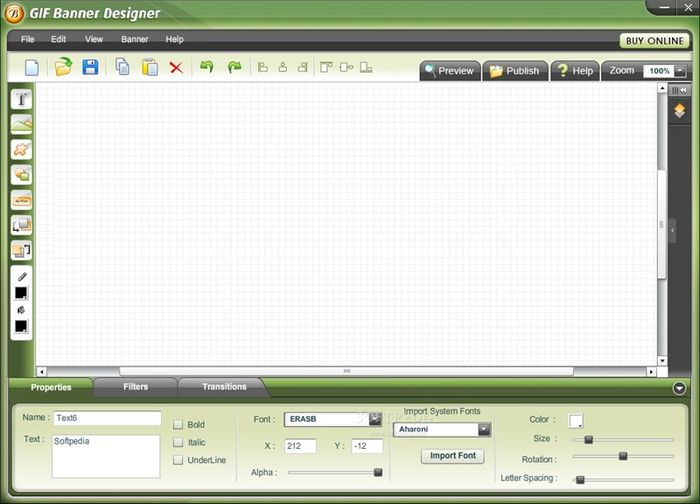Click the Size slider handle

point(588,440)
